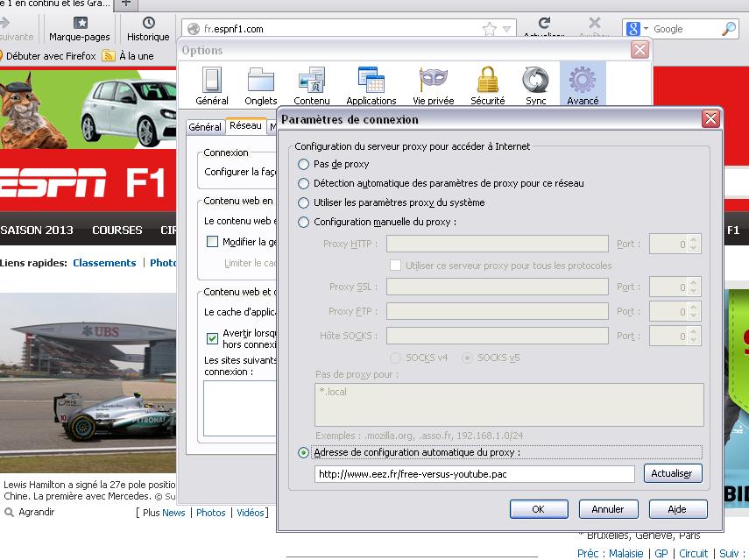Viewport: 749px width, 560px height.
Task: Click the OK button in connection settings
Action: [x=539, y=509]
